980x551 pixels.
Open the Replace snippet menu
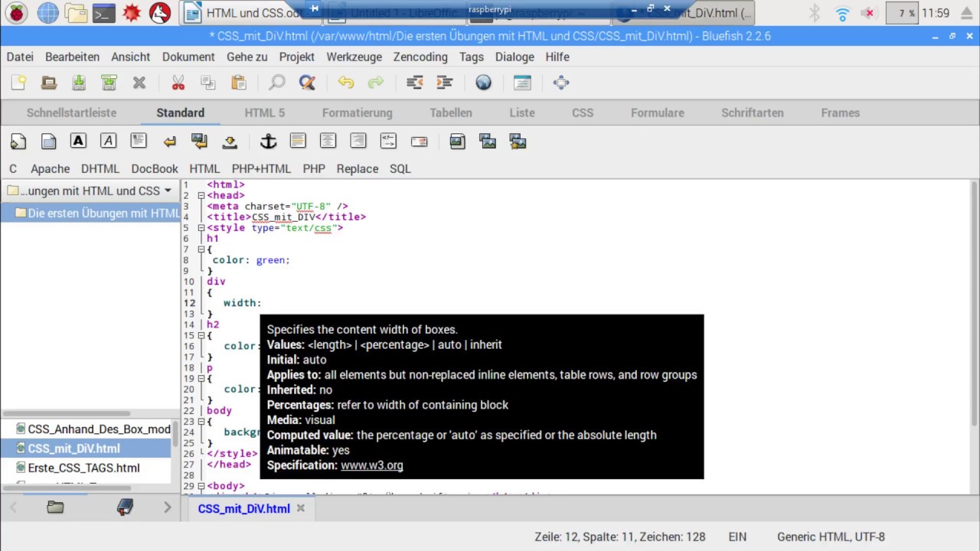pyautogui.click(x=358, y=168)
